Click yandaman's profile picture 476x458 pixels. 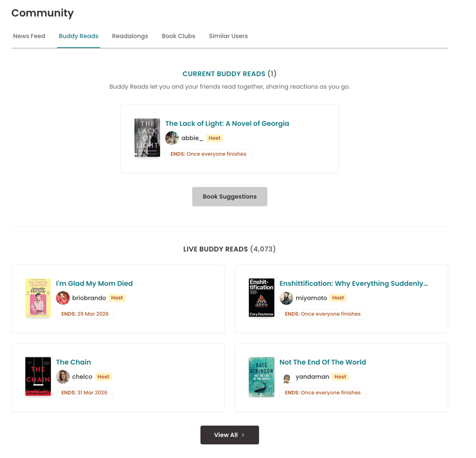tap(286, 377)
